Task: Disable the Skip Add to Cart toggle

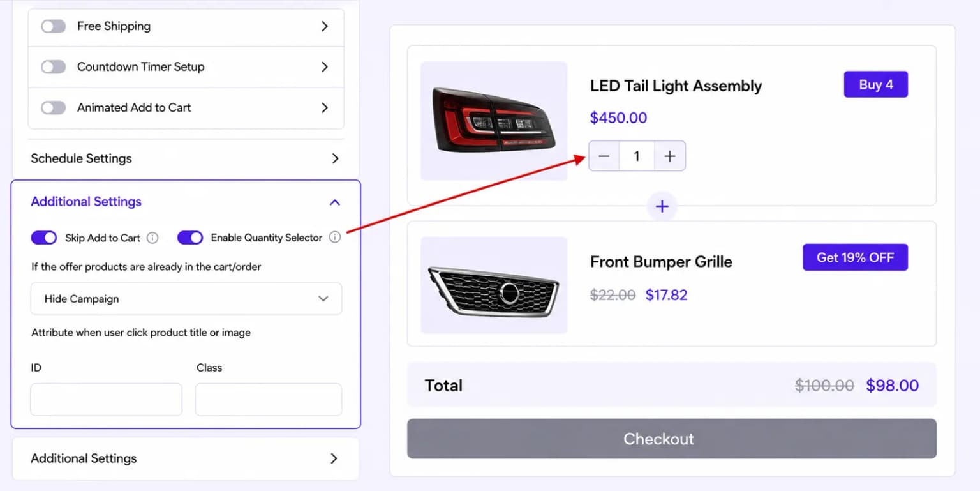Action: [44, 238]
